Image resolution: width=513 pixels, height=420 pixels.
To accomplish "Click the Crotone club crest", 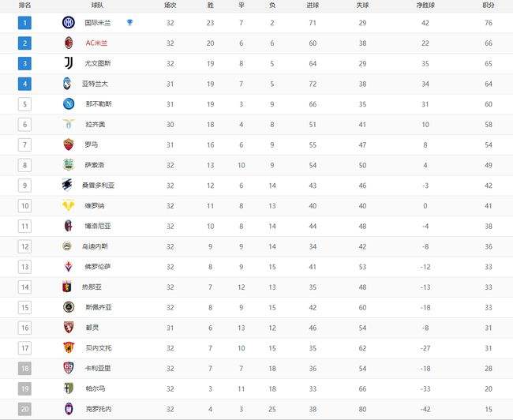I will coord(69,409).
